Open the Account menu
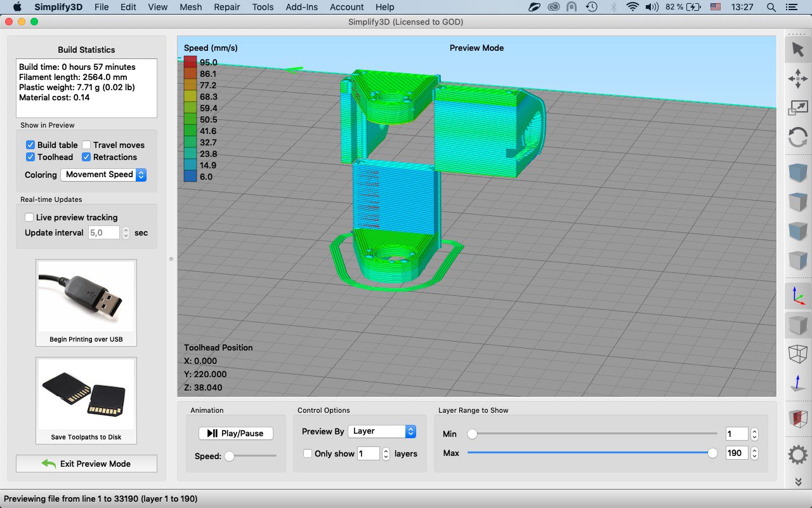Screen dimensions: 812x508 347,7
